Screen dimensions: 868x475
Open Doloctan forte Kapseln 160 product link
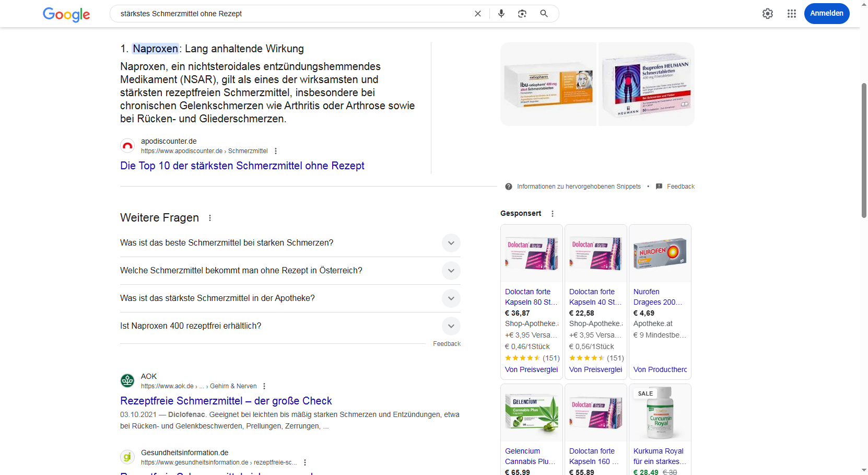click(594, 456)
